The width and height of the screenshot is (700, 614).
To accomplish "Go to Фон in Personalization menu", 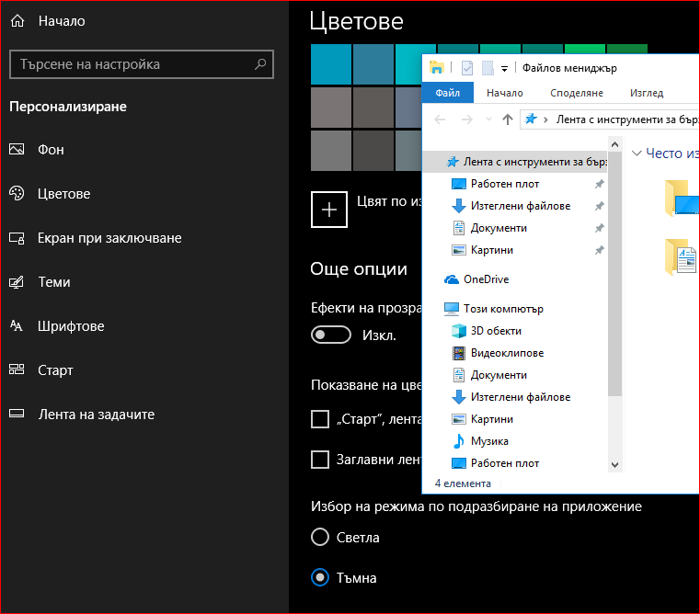I will [x=51, y=150].
